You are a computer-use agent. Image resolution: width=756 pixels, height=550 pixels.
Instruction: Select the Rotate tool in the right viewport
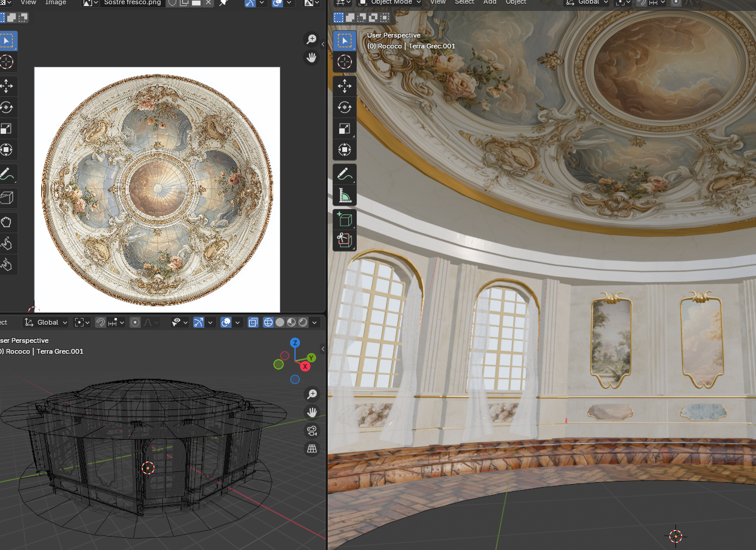coord(344,107)
